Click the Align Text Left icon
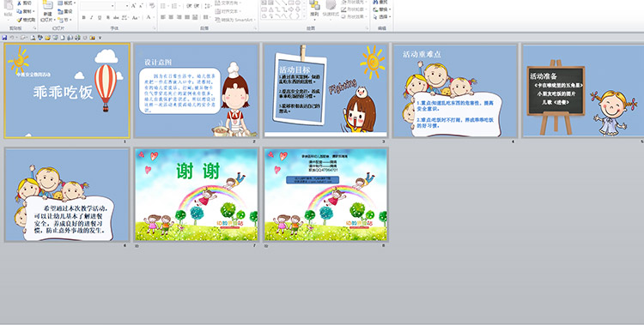 [x=163, y=17]
